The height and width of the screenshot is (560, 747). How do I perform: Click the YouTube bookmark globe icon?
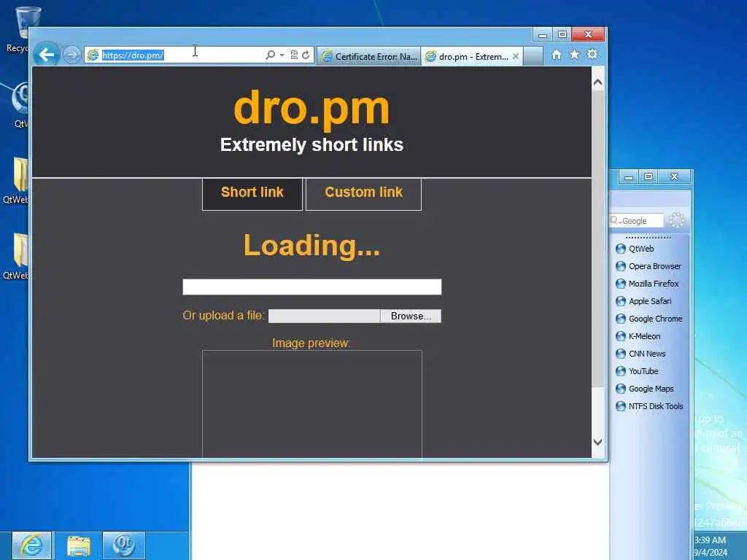click(x=621, y=371)
